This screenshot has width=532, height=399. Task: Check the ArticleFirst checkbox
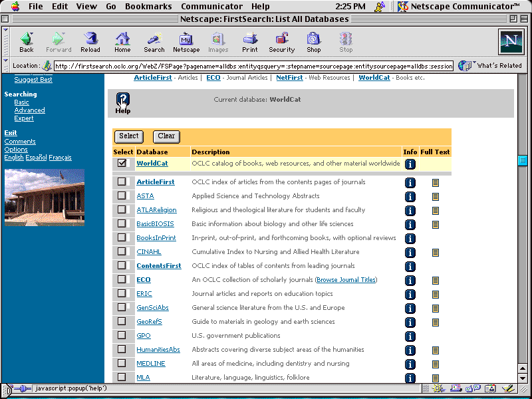122,182
